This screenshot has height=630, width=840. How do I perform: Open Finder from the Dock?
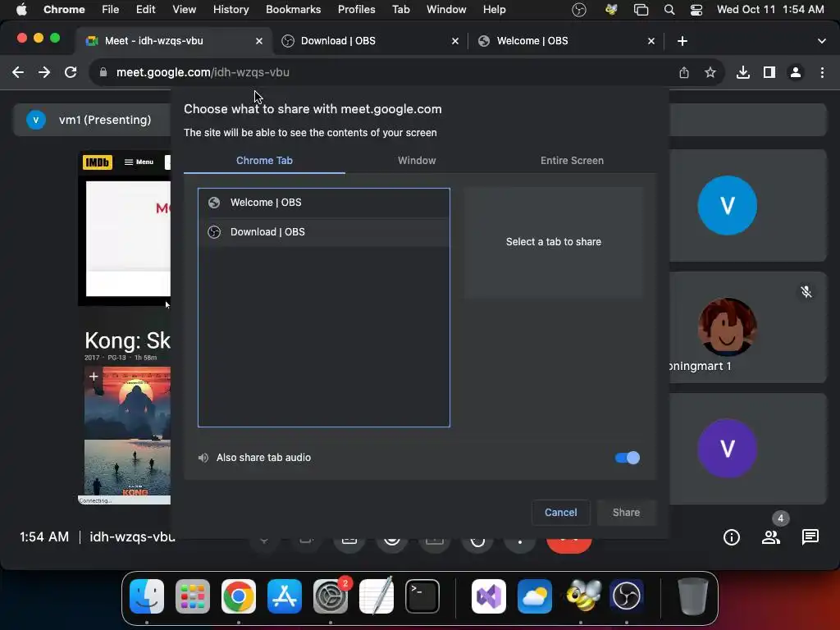point(147,596)
